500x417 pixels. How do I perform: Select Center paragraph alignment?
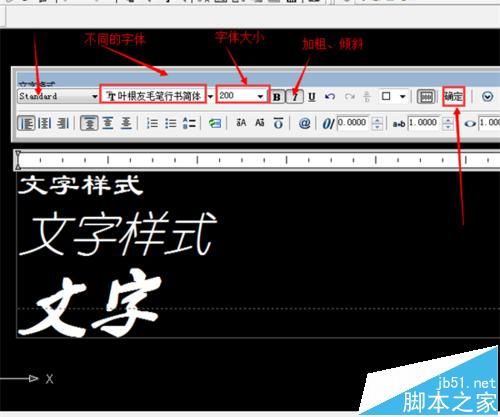[x=44, y=123]
